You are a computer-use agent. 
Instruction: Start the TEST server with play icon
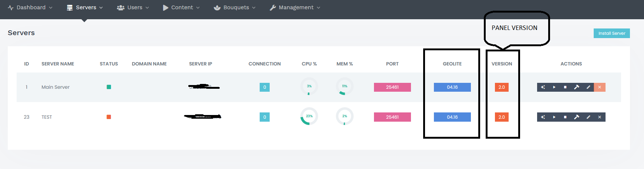[554, 117]
